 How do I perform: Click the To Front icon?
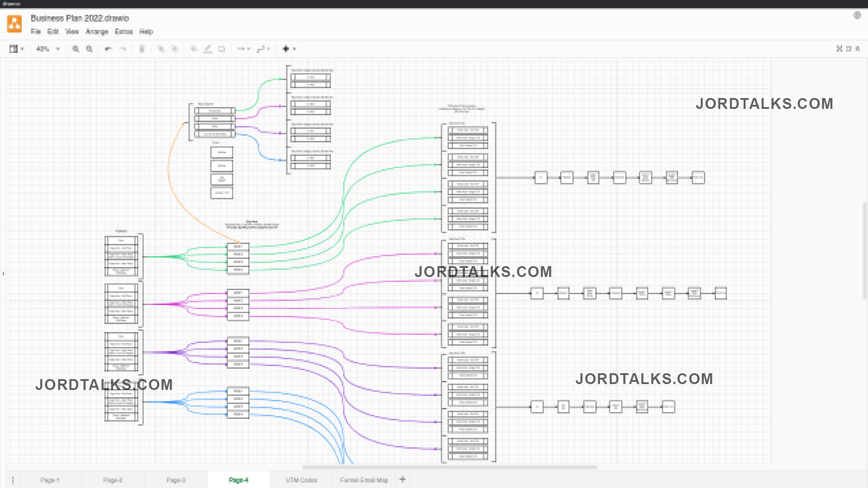tap(161, 49)
